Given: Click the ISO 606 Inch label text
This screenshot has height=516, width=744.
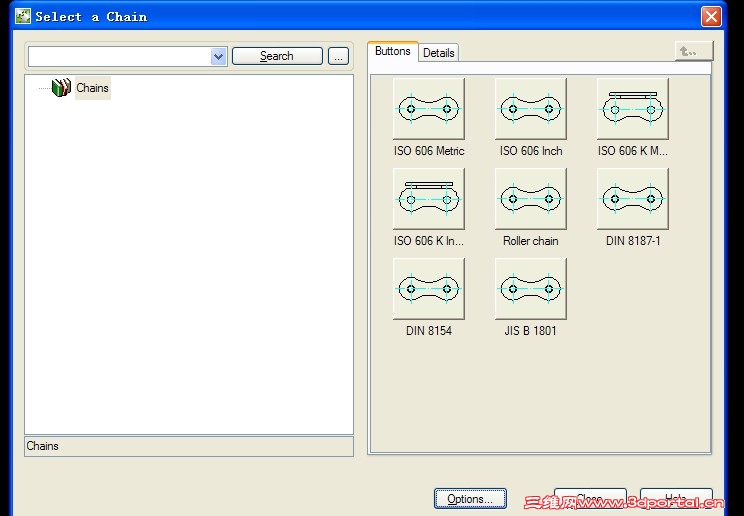Looking at the screenshot, I should pyautogui.click(x=530, y=151).
